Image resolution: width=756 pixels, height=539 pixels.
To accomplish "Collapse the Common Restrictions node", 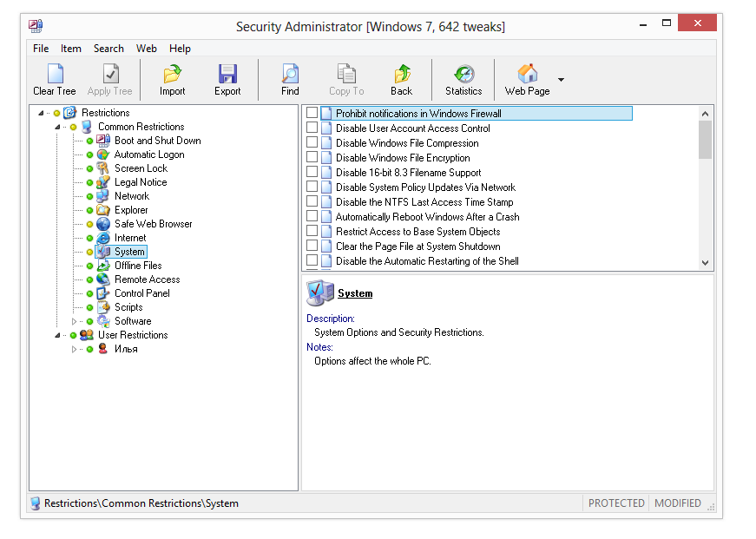I will coord(57,128).
